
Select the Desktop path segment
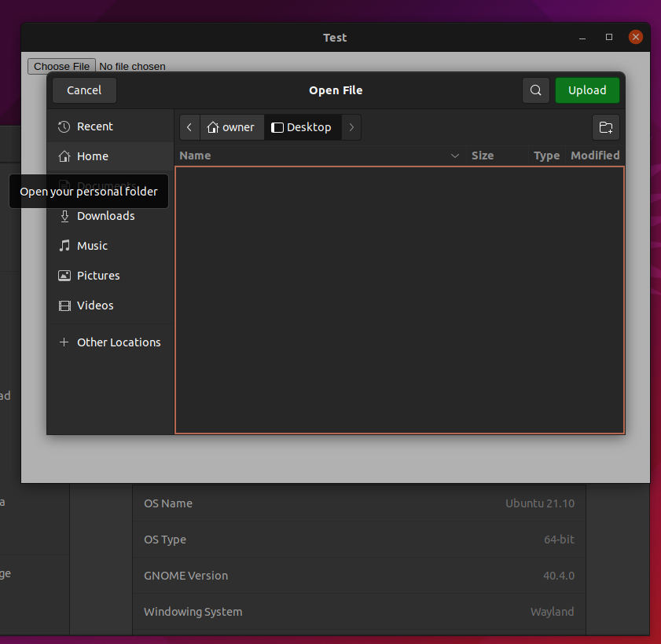(303, 127)
